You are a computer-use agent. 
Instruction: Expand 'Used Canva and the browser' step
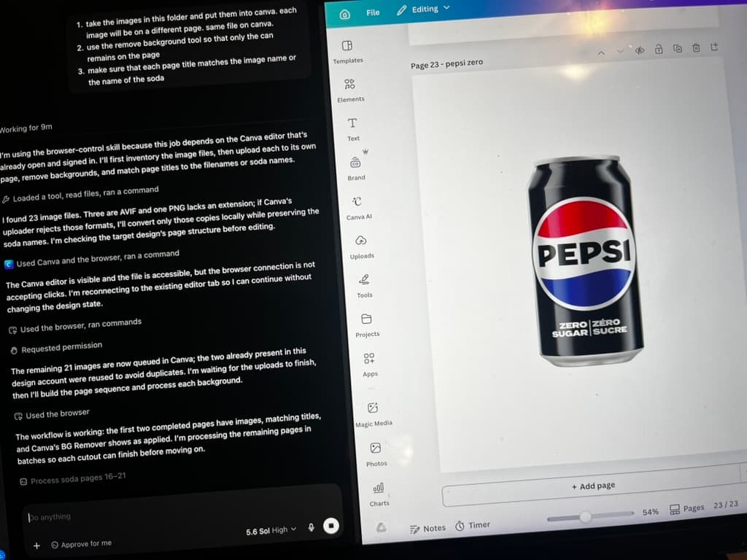pos(91,259)
